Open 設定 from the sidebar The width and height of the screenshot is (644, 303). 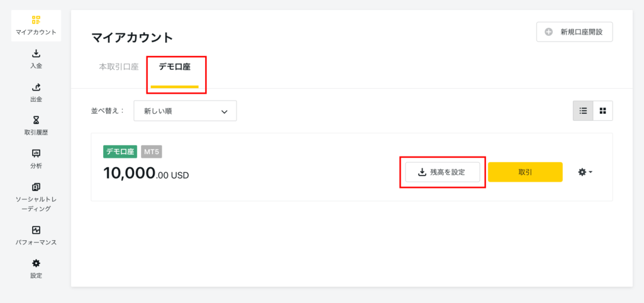click(x=36, y=269)
